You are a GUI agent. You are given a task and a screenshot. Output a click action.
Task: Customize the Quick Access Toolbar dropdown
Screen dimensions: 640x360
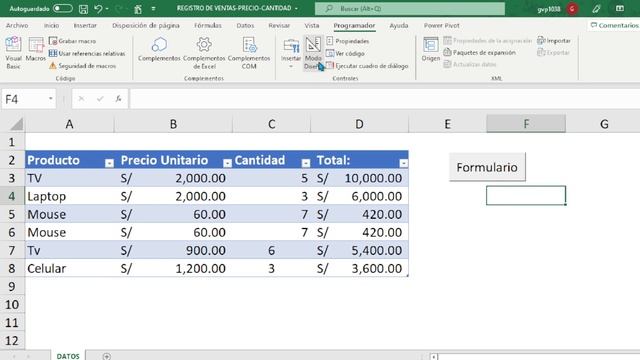[153, 9]
